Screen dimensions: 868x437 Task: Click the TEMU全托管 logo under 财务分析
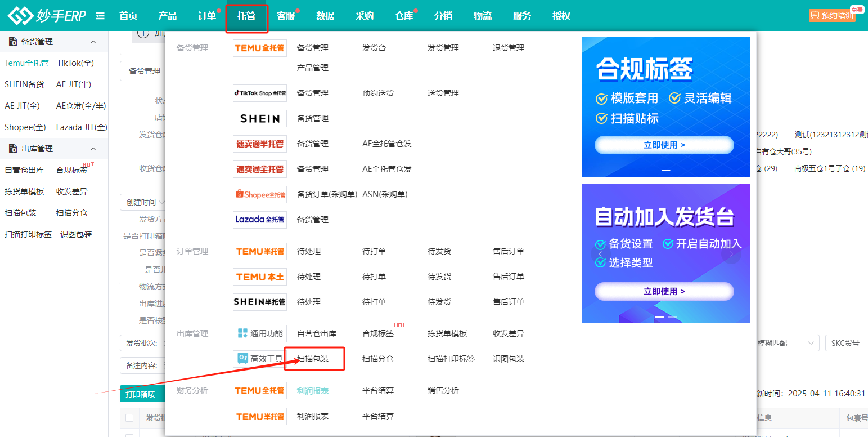[260, 390]
